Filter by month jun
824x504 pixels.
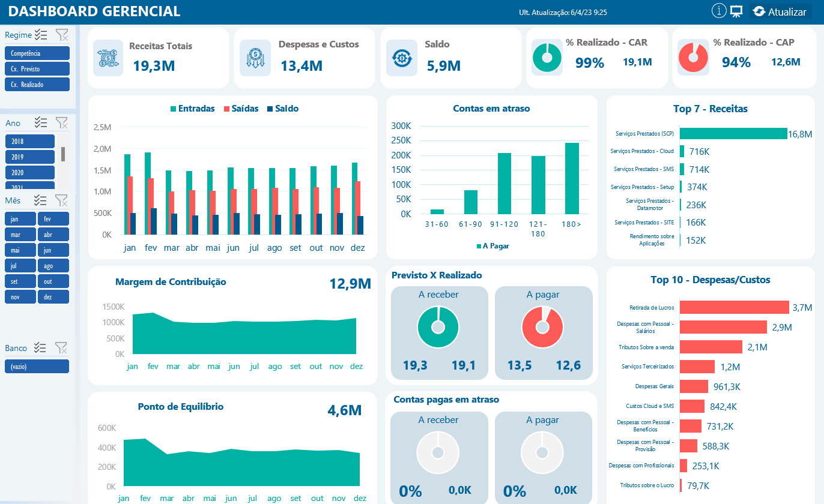pyautogui.click(x=53, y=250)
